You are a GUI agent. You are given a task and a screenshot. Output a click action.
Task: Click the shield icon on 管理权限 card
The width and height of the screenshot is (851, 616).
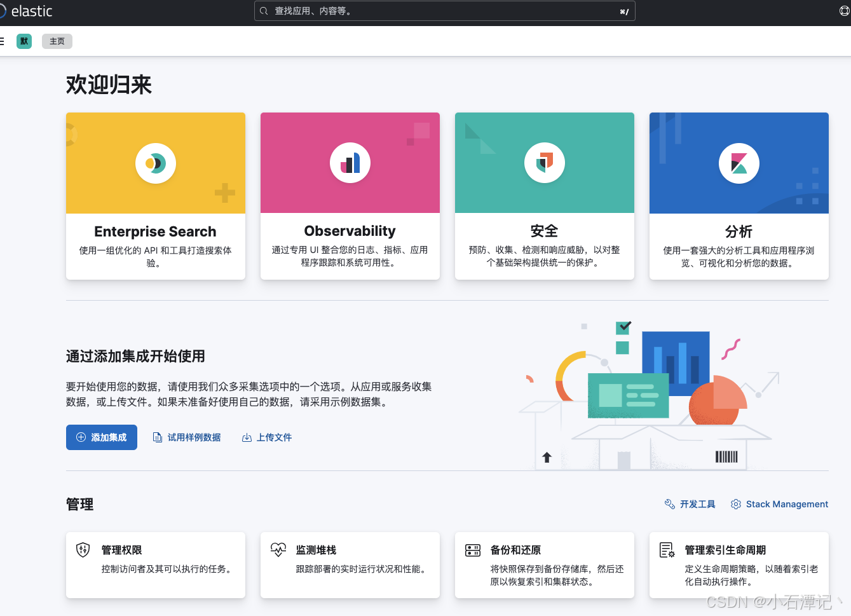(83, 550)
